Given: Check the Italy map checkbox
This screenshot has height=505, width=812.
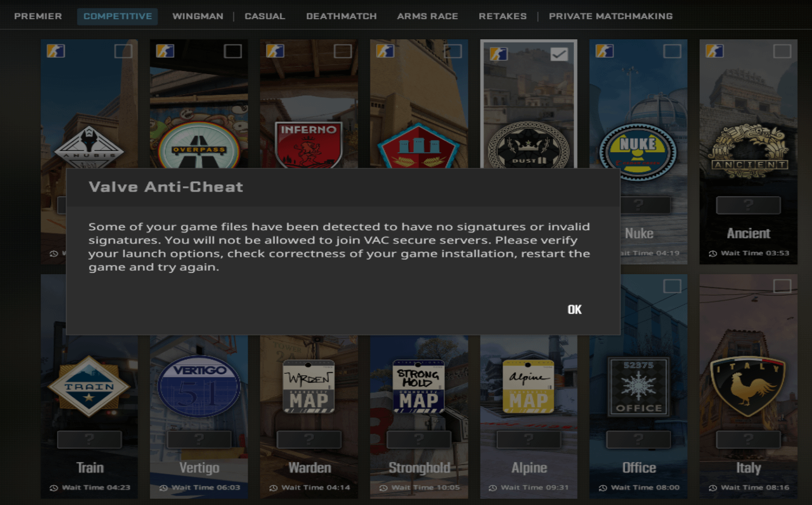Looking at the screenshot, I should [782, 286].
